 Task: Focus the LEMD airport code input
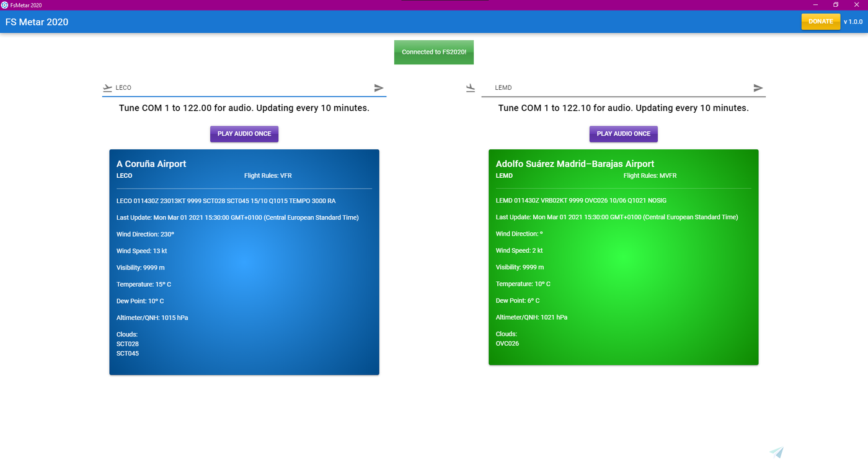click(x=620, y=88)
